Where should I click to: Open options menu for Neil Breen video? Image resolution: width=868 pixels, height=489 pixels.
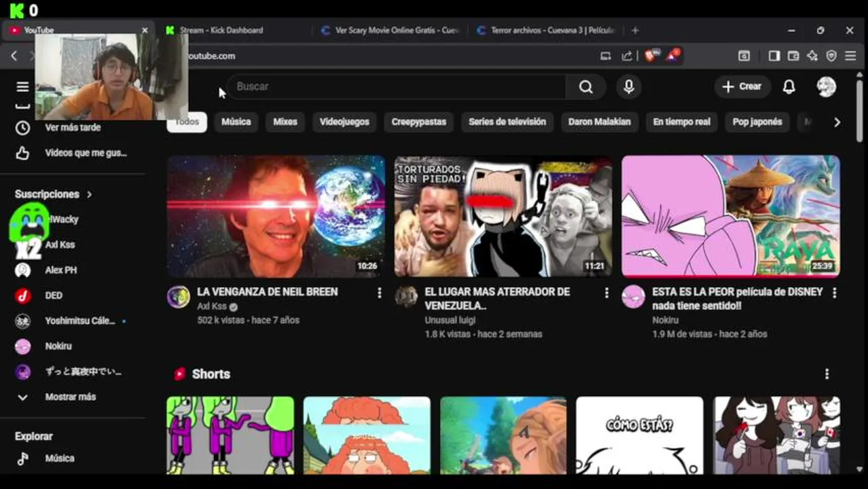click(379, 293)
